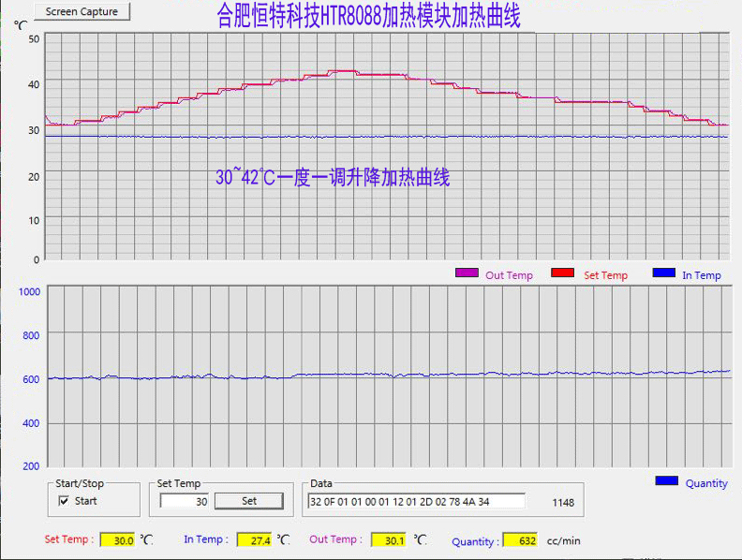742x560 pixels.
Task: Click the blue In Temp legend swatch
Action: click(x=664, y=273)
